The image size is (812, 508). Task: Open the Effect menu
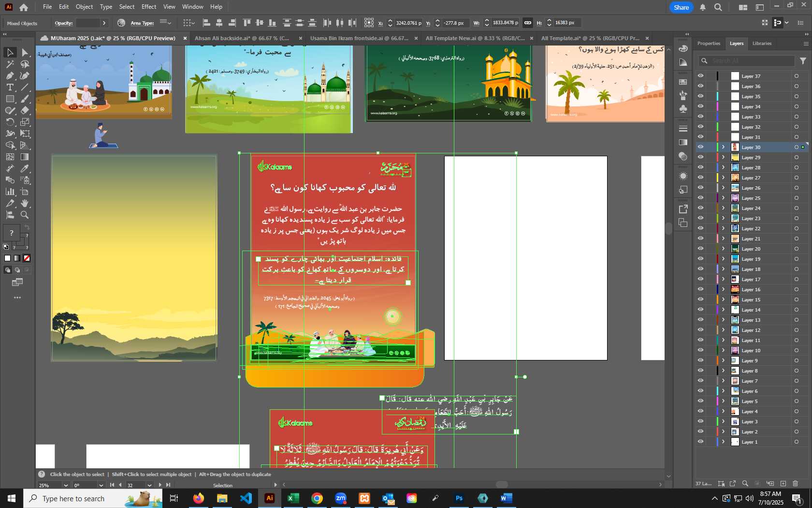point(149,7)
